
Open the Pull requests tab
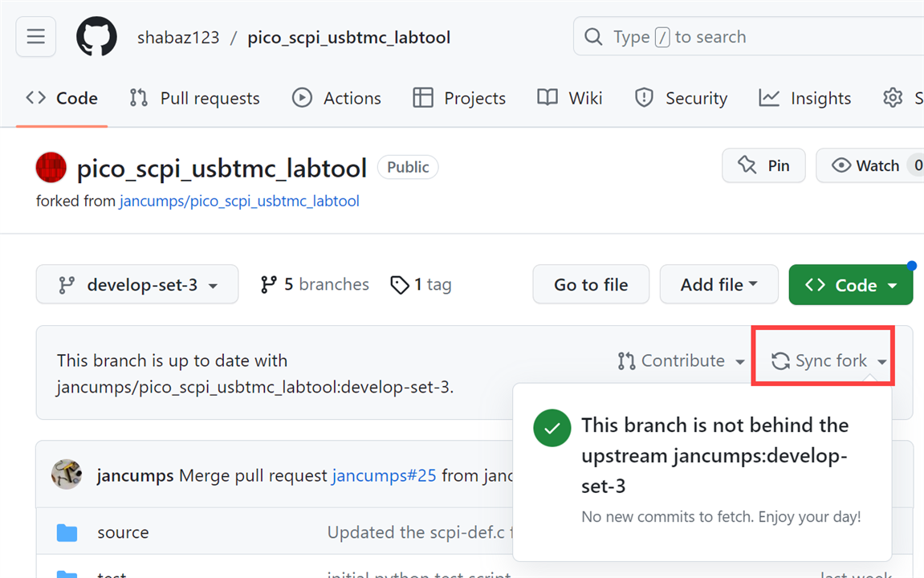[x=194, y=98]
